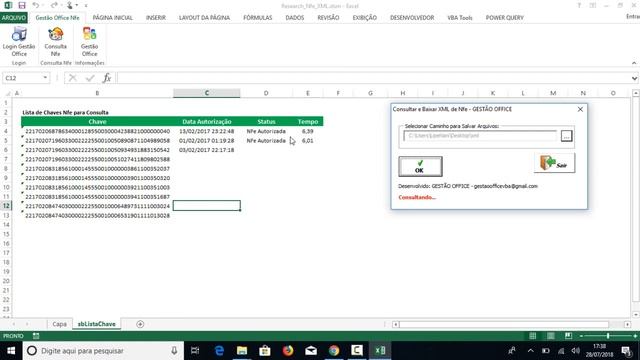Switch to Normal view in the status bar
This screenshot has height=360, width=640.
point(533,336)
